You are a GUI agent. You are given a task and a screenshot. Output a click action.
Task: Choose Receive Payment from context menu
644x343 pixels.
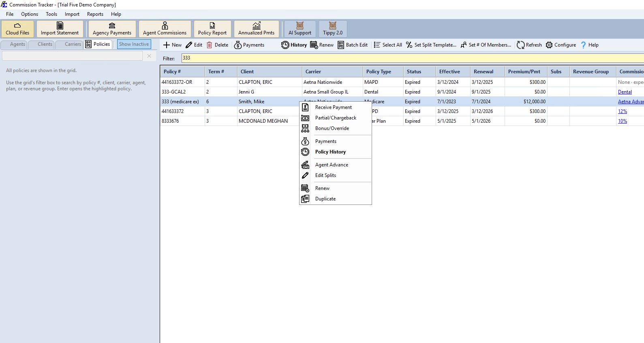point(336,107)
